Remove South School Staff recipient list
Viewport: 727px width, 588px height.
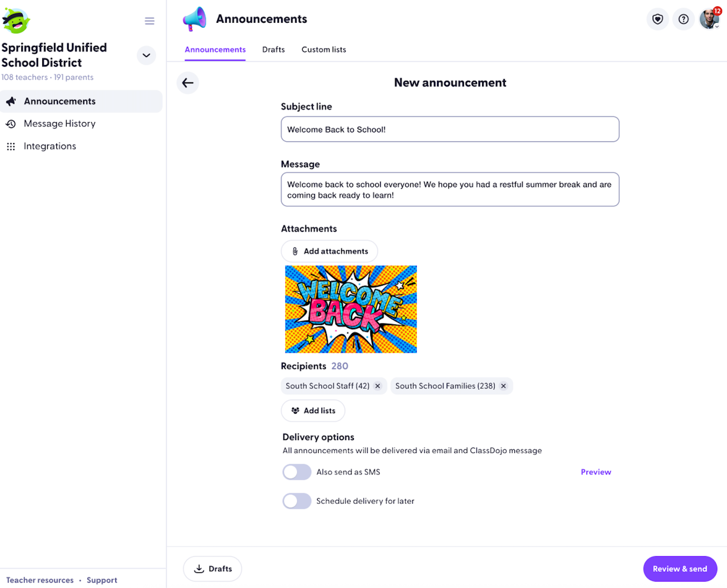[x=378, y=386]
